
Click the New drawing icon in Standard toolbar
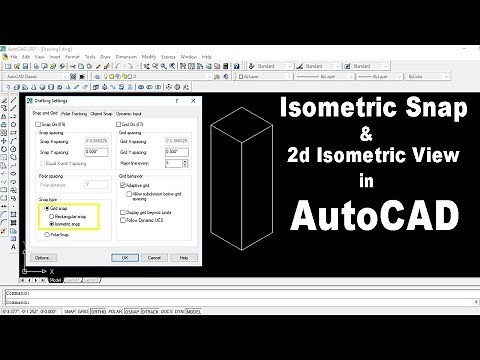click(8, 66)
